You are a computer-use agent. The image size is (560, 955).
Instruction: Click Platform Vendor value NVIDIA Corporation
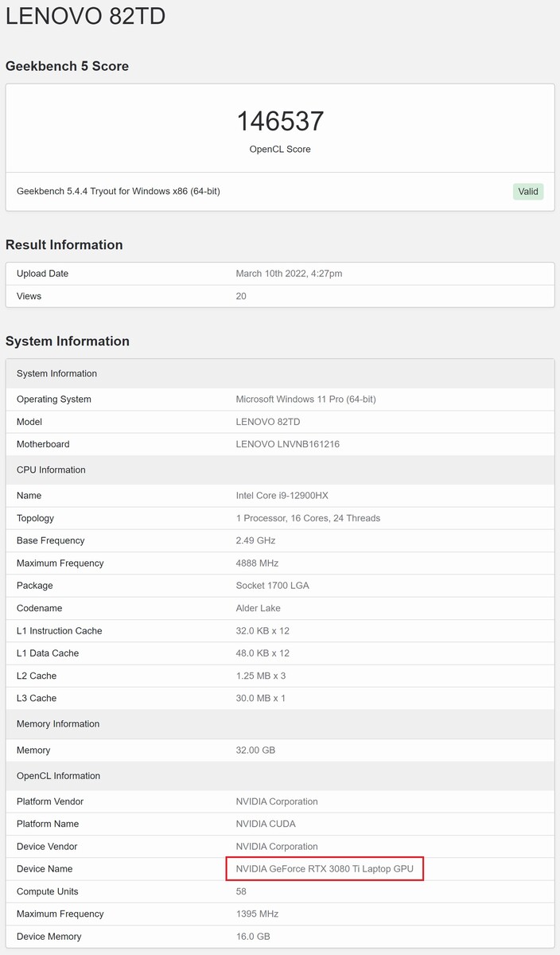[277, 801]
